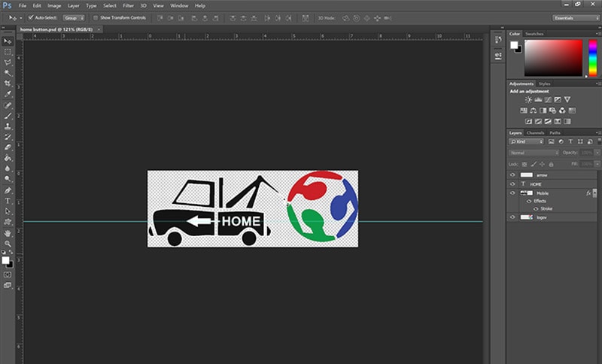This screenshot has width=602, height=364.
Task: Open the layer filter Kind dropdown
Action: (526, 141)
